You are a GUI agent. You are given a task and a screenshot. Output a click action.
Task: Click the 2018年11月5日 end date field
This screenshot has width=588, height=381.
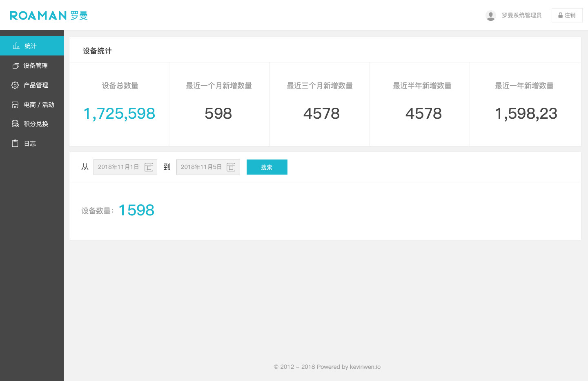tap(201, 167)
